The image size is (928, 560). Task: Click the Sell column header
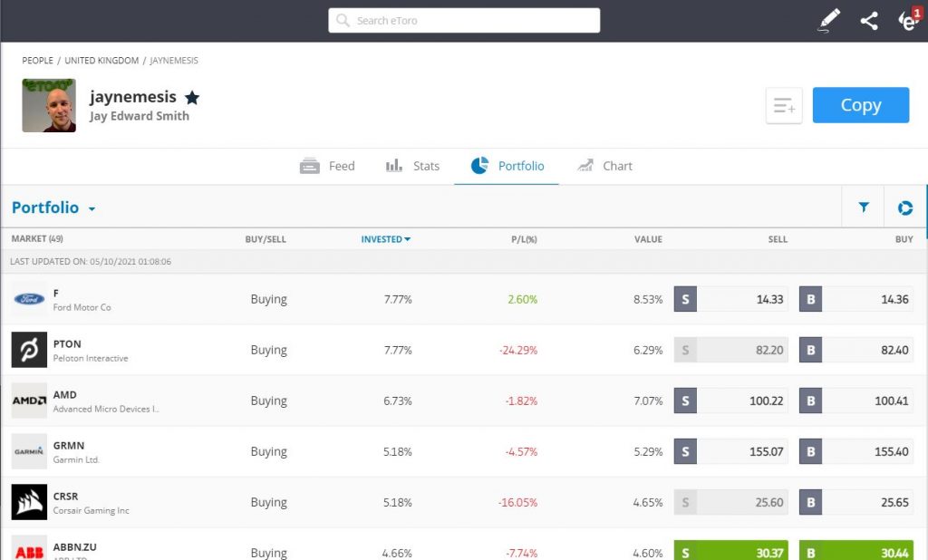pos(778,239)
